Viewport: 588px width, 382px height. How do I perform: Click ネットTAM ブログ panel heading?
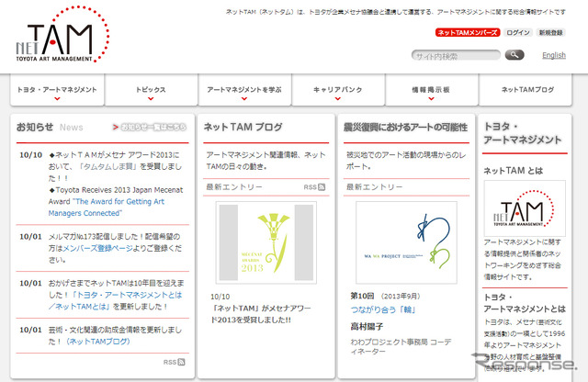pos(243,127)
